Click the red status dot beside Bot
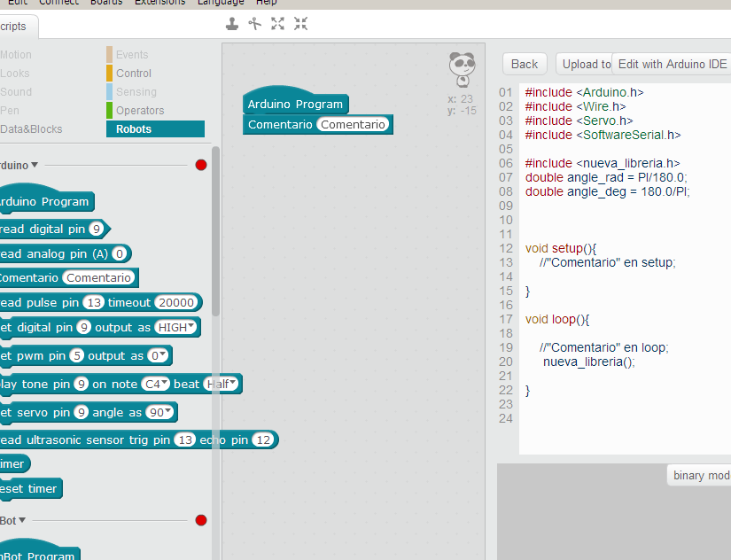Image resolution: width=731 pixels, height=560 pixels. click(x=201, y=520)
